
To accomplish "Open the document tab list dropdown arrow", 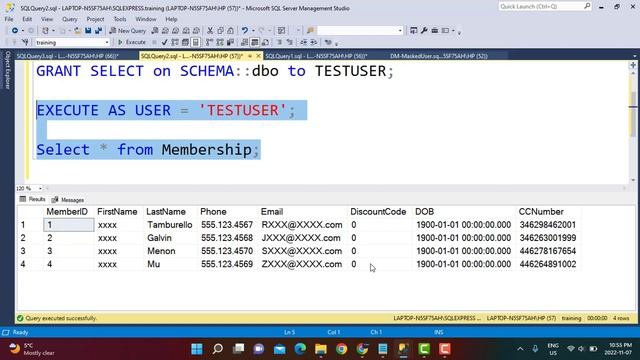I will click(x=634, y=56).
